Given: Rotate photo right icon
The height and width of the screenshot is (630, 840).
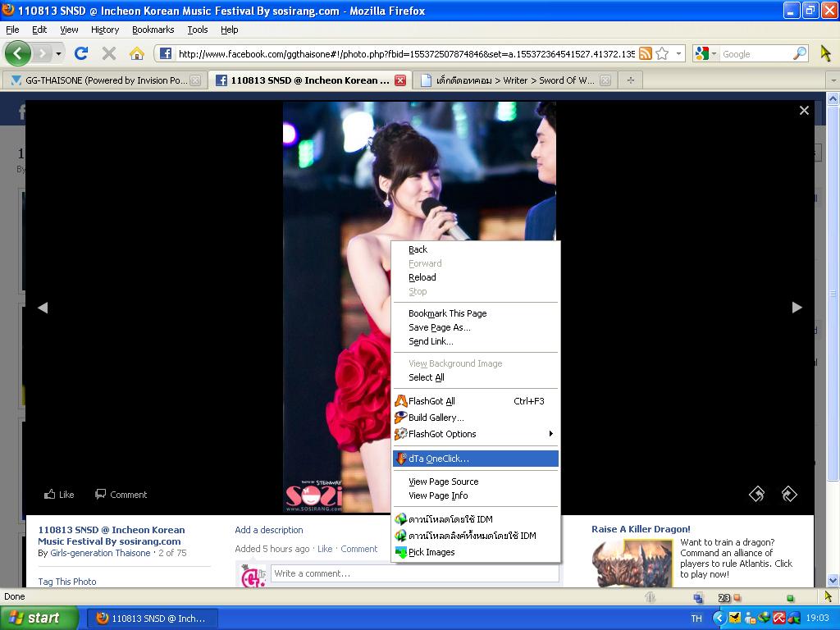Looking at the screenshot, I should coord(789,494).
